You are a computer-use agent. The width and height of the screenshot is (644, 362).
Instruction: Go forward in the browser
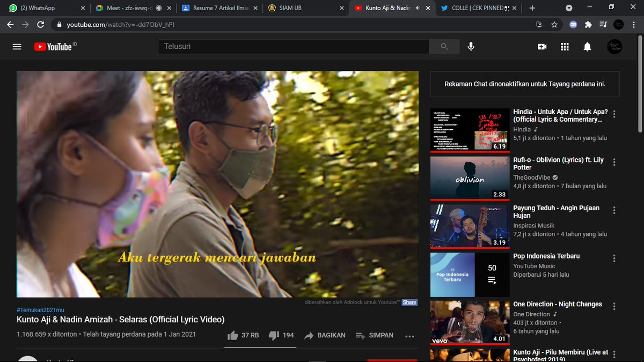(x=25, y=25)
